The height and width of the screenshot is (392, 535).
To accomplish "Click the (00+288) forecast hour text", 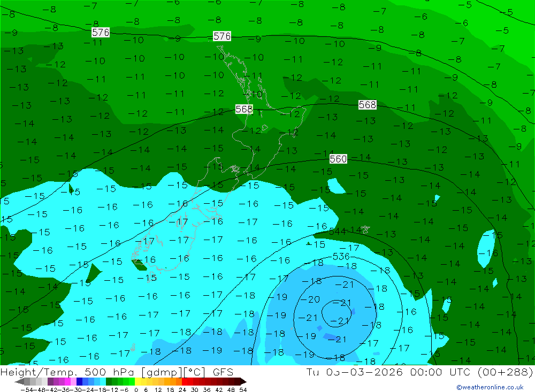I will (506, 372).
